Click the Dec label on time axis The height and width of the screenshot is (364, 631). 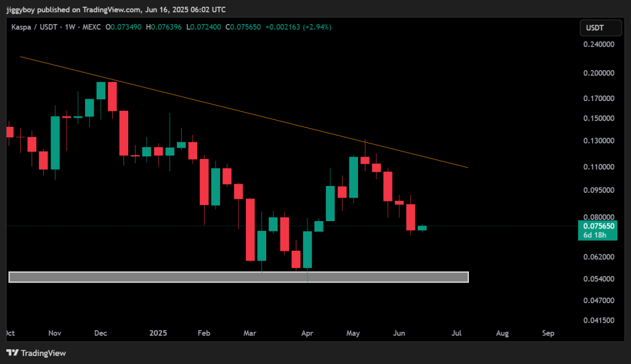pyautogui.click(x=100, y=333)
